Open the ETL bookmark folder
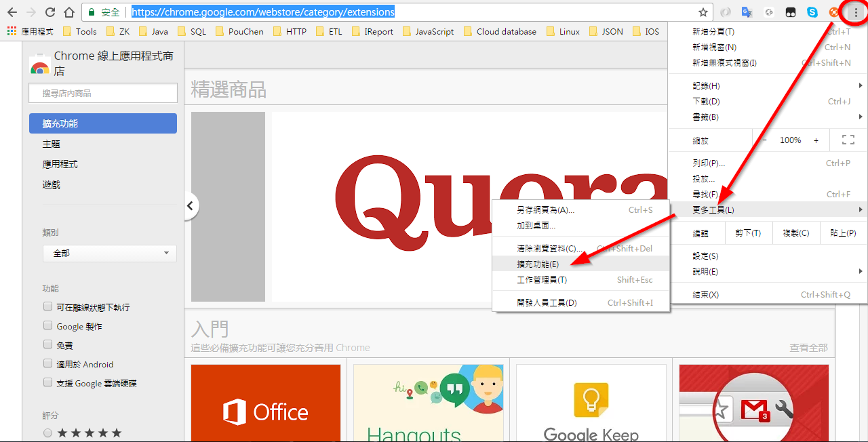Image resolution: width=868 pixels, height=442 pixels. click(x=329, y=31)
